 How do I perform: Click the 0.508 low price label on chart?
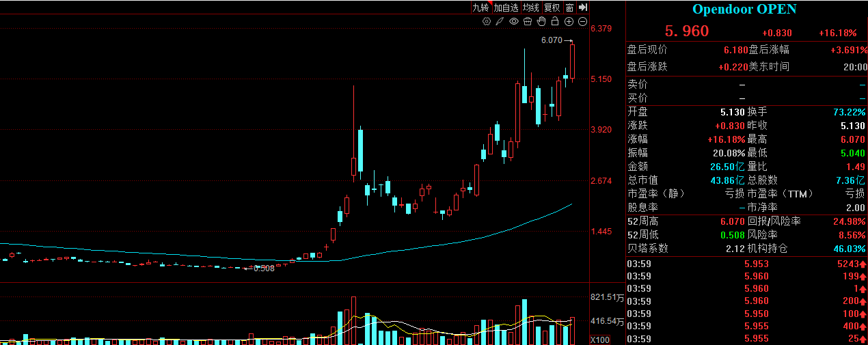point(264,268)
